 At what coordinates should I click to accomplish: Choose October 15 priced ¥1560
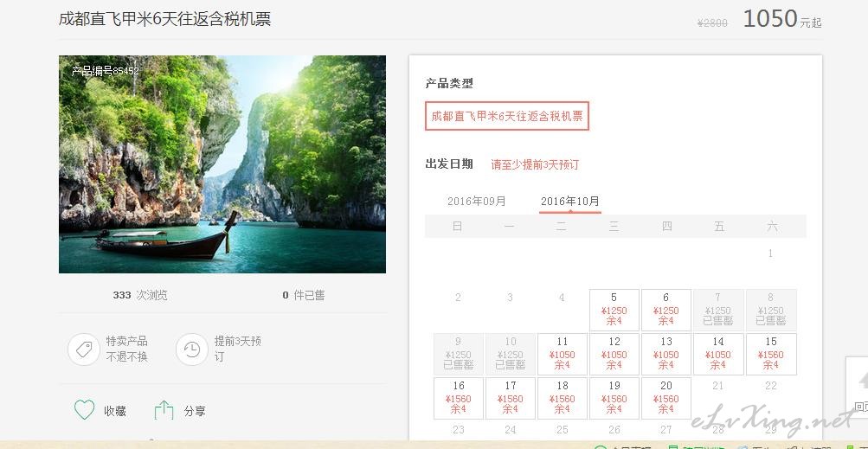click(x=770, y=354)
